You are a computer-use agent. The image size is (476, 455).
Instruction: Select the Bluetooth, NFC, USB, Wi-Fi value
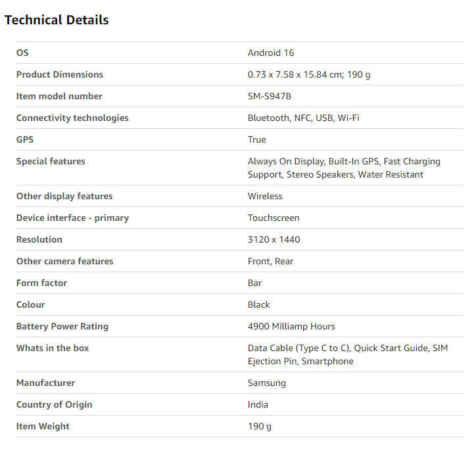(x=303, y=118)
